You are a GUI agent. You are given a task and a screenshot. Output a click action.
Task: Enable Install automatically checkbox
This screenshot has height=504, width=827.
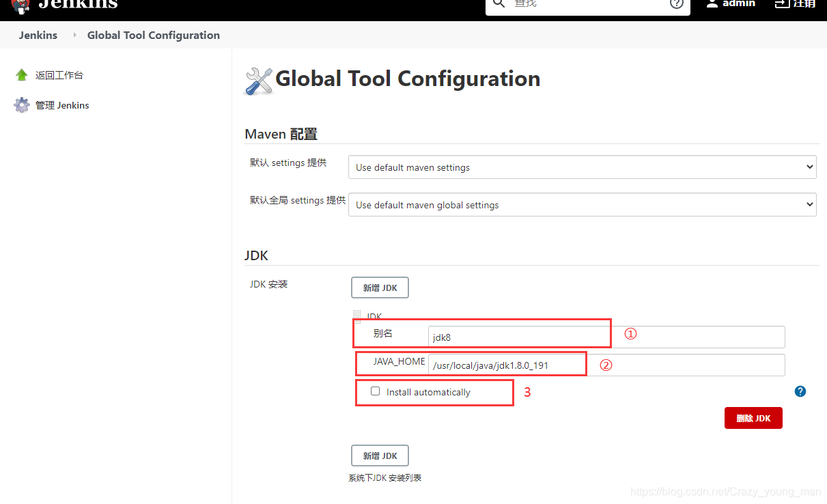point(375,391)
